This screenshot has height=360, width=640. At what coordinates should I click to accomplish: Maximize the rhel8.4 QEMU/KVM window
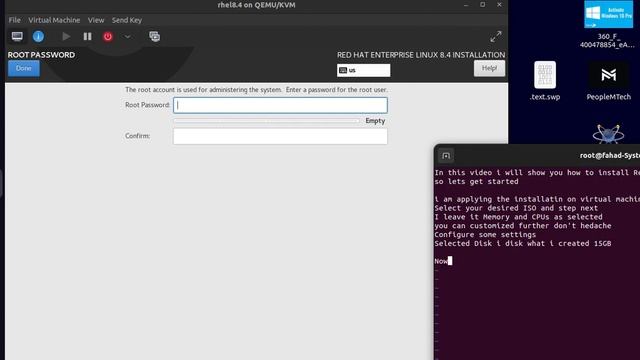[x=482, y=5]
